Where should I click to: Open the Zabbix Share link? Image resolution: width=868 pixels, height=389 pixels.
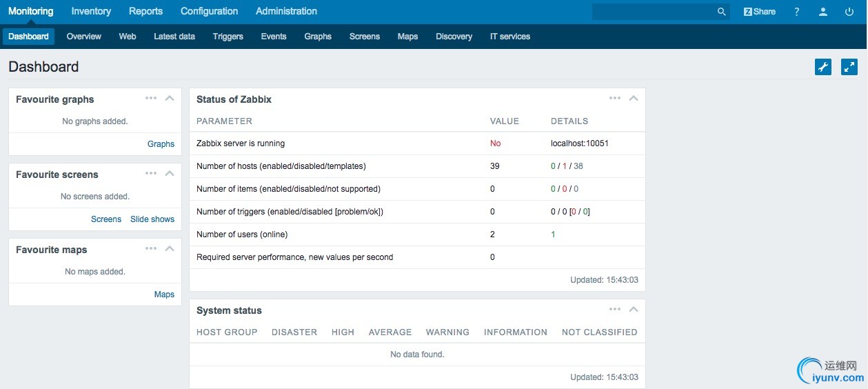[759, 12]
